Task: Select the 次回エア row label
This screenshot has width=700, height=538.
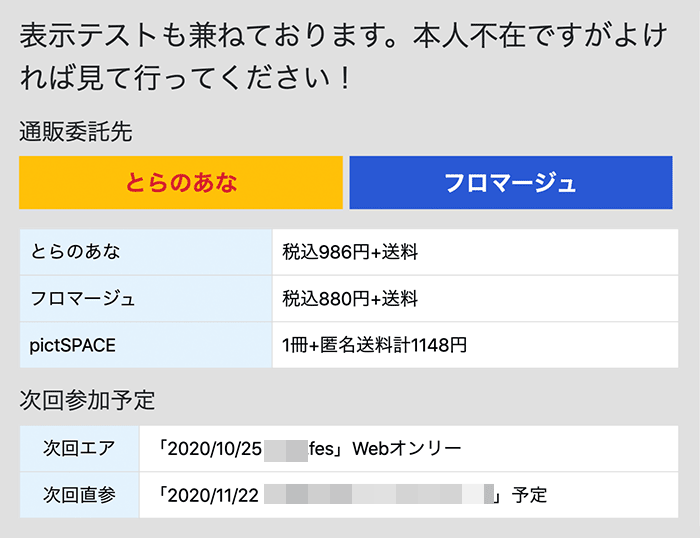Action: tap(79, 448)
